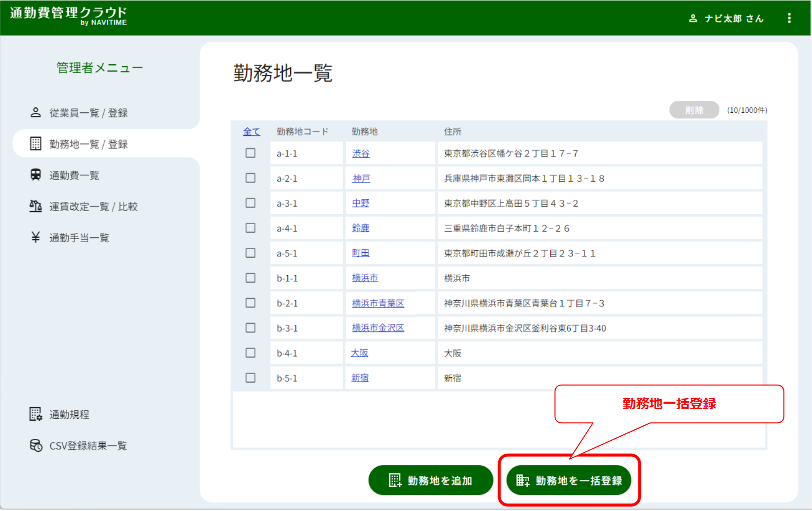The height and width of the screenshot is (511, 812).
Task: Click the train icon for 通勤費一覧
Action: click(36, 175)
